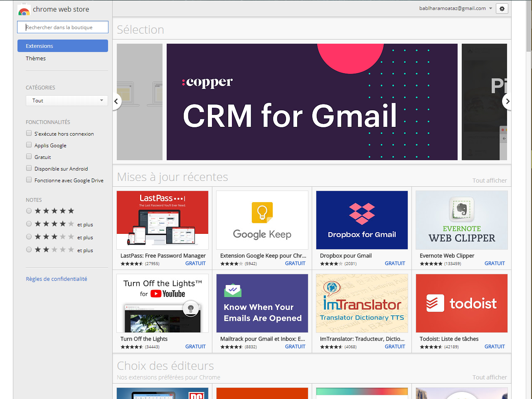The width and height of the screenshot is (532, 399).
Task: Click Tout afficher for Mises à jour récentes
Action: coord(490,180)
